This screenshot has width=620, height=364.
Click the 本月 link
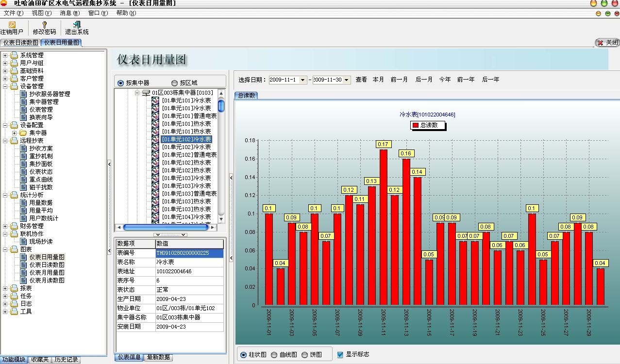[x=378, y=80]
